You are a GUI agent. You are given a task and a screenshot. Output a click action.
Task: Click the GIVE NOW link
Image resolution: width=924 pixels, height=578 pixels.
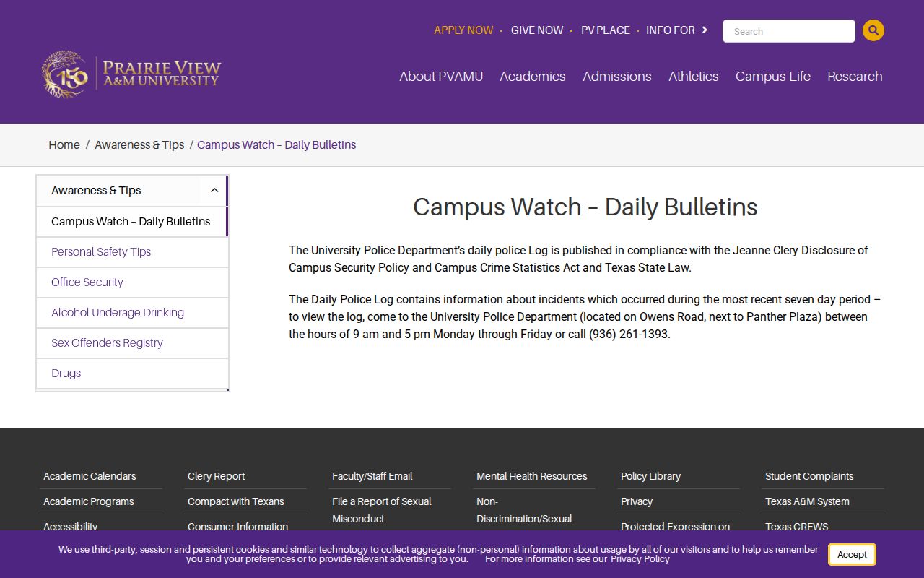537,30
